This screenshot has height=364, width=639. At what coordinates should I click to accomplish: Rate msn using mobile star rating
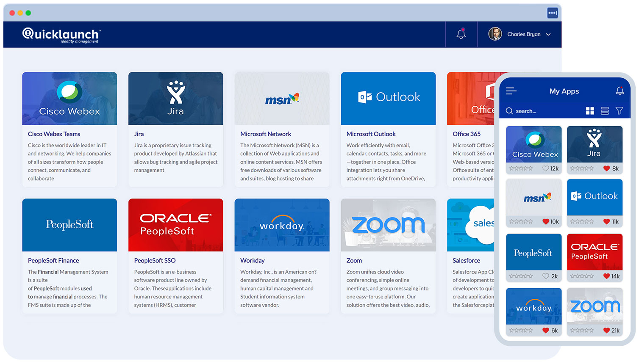(521, 221)
